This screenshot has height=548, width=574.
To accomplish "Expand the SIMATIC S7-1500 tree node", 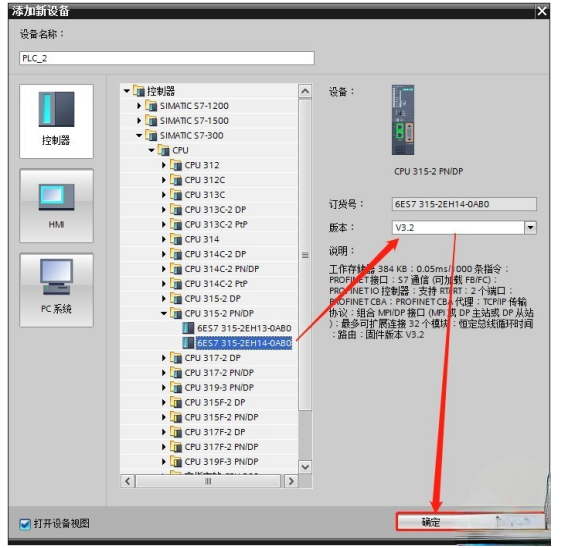I will (139, 121).
